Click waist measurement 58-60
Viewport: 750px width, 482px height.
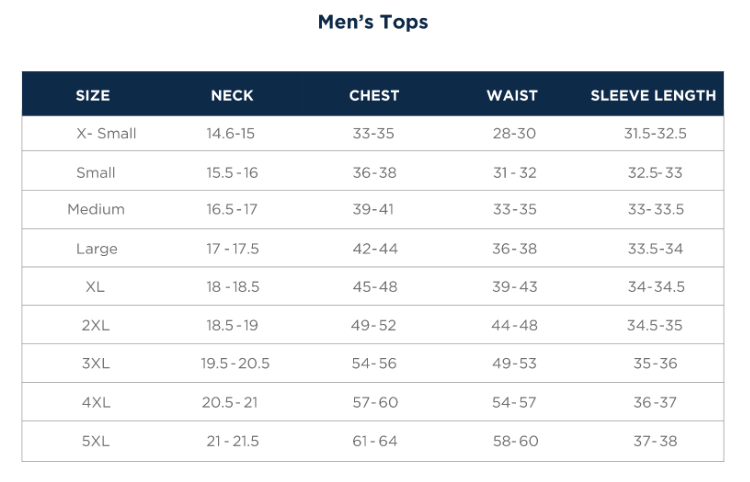pyautogui.click(x=516, y=441)
